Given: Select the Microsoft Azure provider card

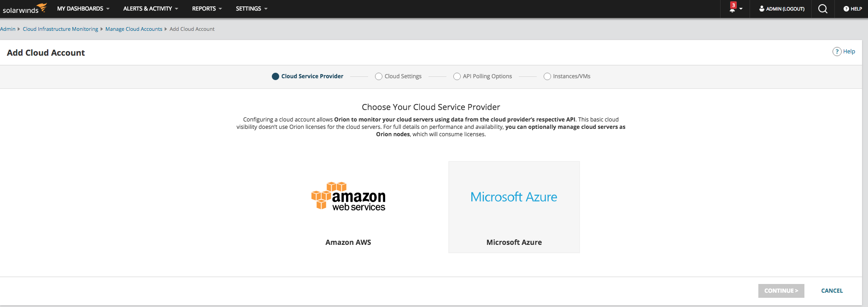Looking at the screenshot, I should (514, 207).
